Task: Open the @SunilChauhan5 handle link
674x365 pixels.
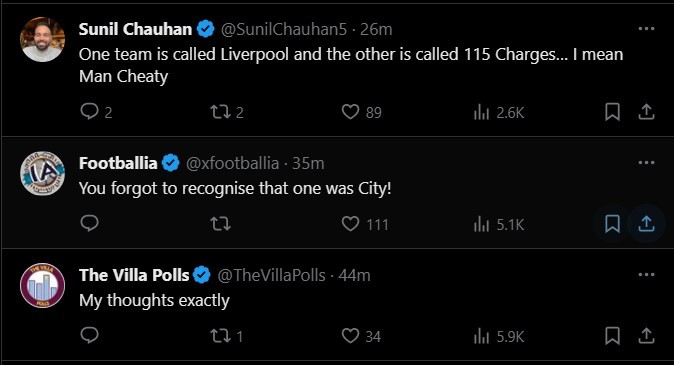Action: click(x=284, y=29)
